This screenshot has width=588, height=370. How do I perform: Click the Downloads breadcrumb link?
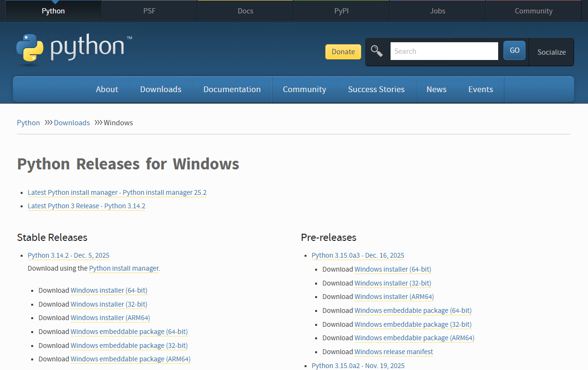point(72,123)
